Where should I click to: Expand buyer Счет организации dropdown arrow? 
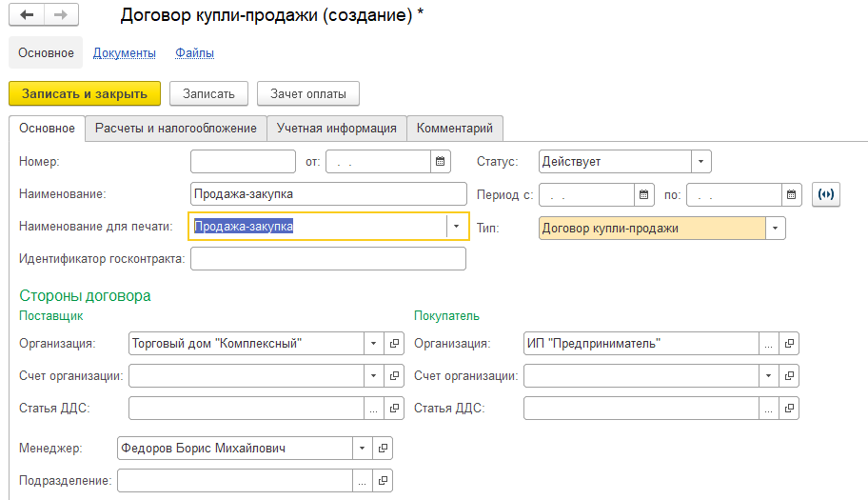coord(768,376)
